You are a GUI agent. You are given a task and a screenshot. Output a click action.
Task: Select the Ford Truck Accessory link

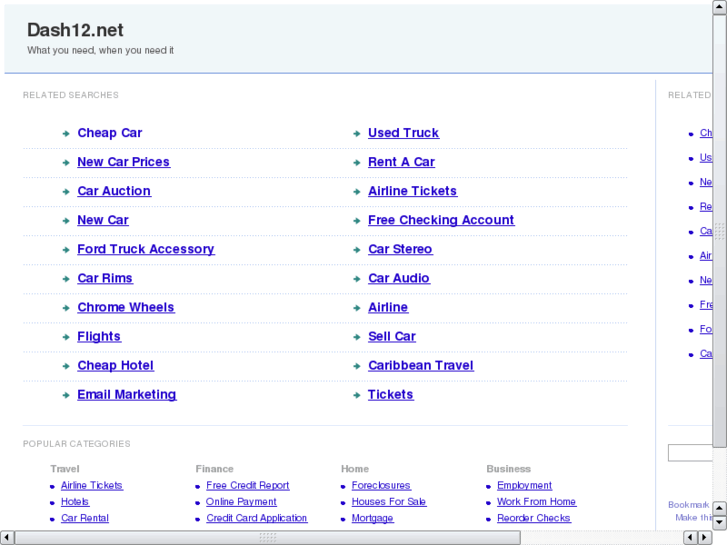pos(146,249)
